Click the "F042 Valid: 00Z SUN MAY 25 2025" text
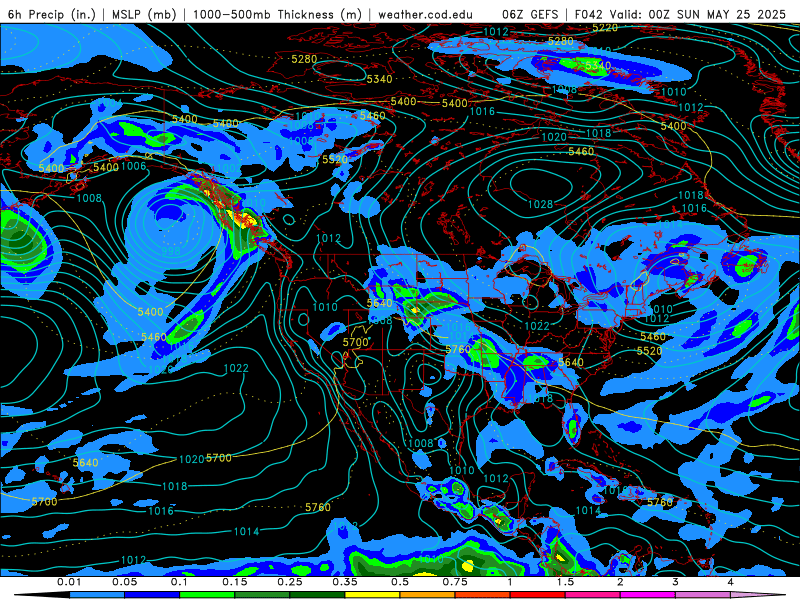 pos(680,14)
